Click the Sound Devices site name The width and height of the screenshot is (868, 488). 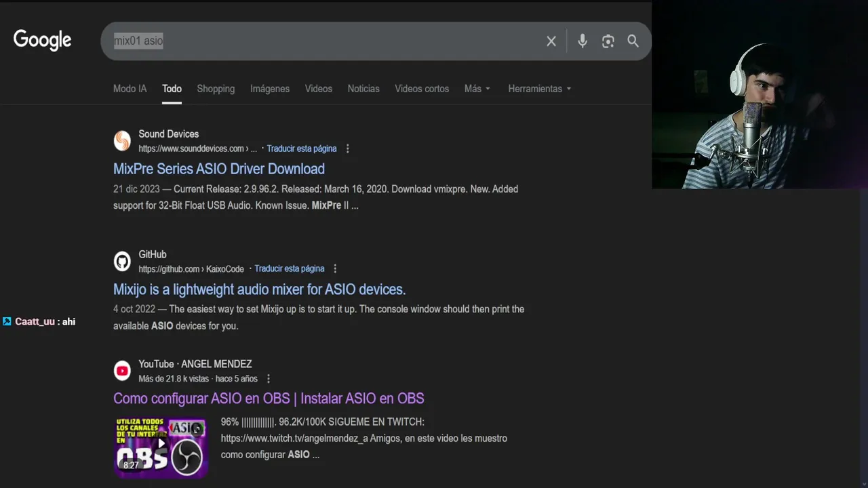(169, 134)
